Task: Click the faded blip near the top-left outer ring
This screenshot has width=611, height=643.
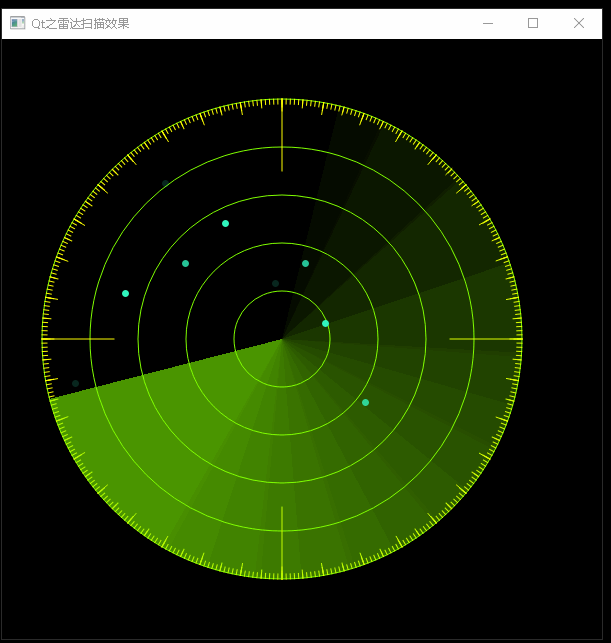Action: (165, 183)
